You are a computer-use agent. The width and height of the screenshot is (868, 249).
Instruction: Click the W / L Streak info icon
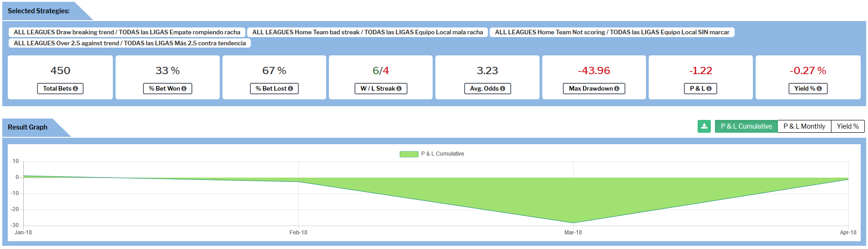[x=399, y=89]
